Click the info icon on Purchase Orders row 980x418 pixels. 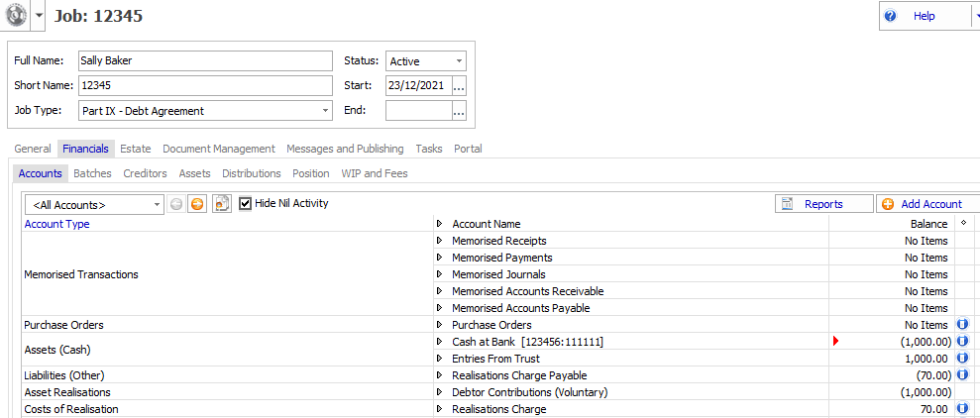pyautogui.click(x=962, y=325)
